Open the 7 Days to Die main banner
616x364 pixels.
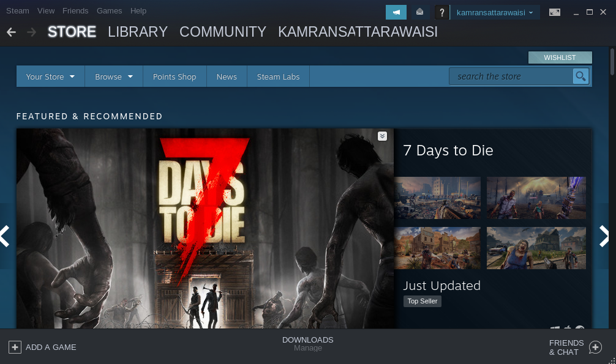click(x=205, y=229)
